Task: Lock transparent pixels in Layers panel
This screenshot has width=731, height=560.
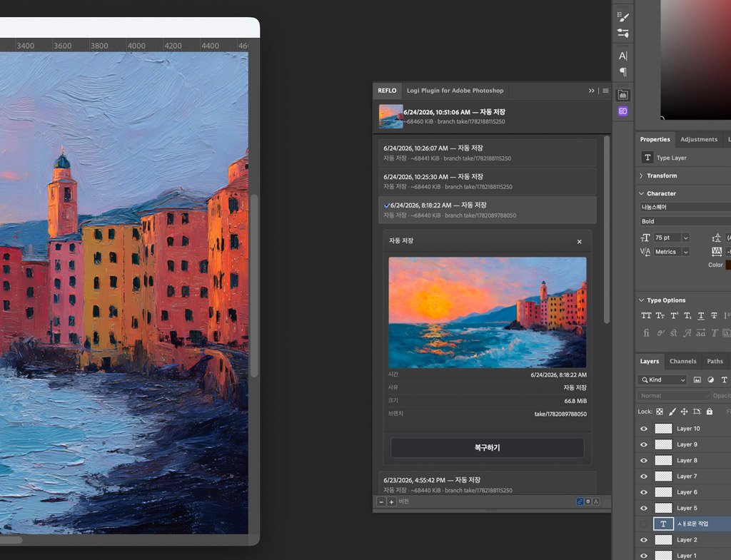Action: pos(659,412)
